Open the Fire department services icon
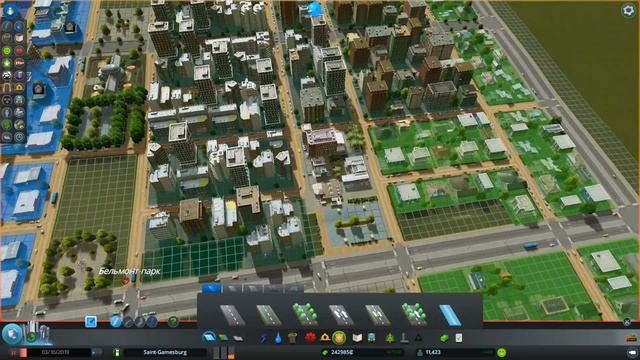Viewport: 640px width, 360px height. [325, 338]
